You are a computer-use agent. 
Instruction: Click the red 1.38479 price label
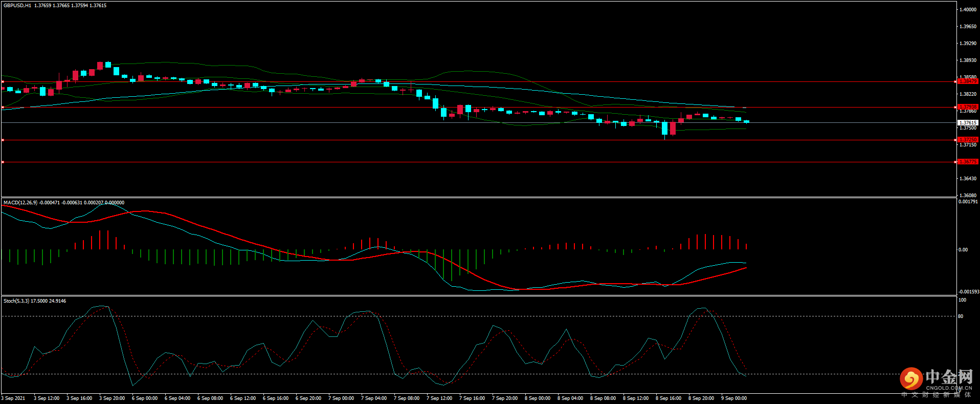point(967,81)
